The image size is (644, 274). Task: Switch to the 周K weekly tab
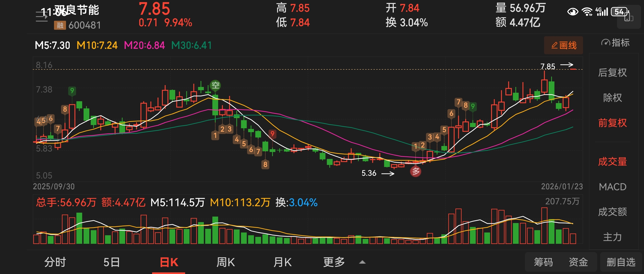point(226,262)
